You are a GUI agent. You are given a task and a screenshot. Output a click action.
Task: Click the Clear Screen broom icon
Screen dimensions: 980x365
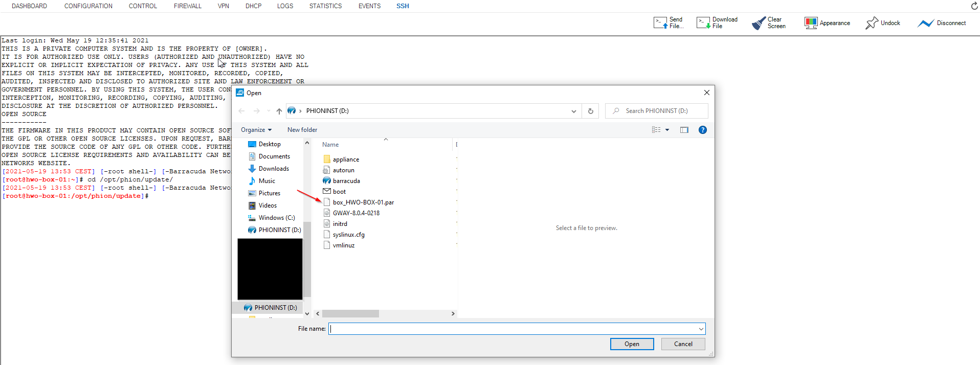pos(759,23)
